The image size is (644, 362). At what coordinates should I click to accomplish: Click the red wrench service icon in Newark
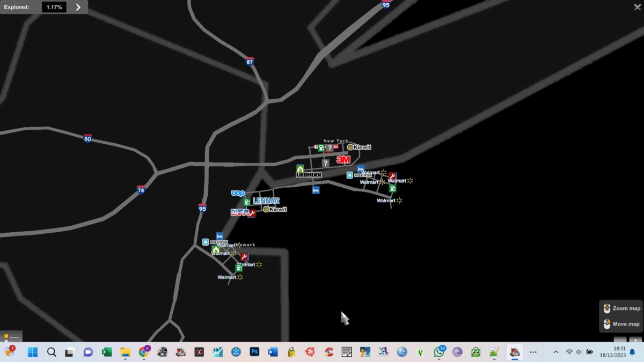click(244, 257)
